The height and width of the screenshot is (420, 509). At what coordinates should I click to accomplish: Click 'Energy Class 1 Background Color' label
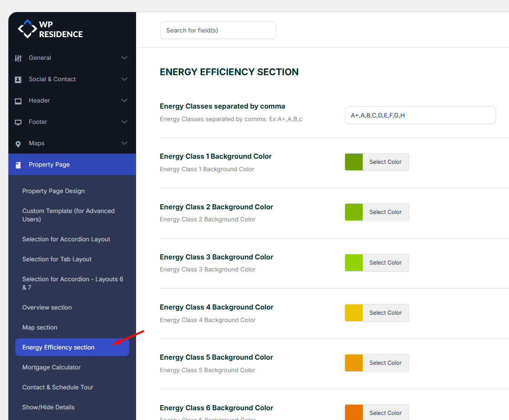(x=215, y=156)
